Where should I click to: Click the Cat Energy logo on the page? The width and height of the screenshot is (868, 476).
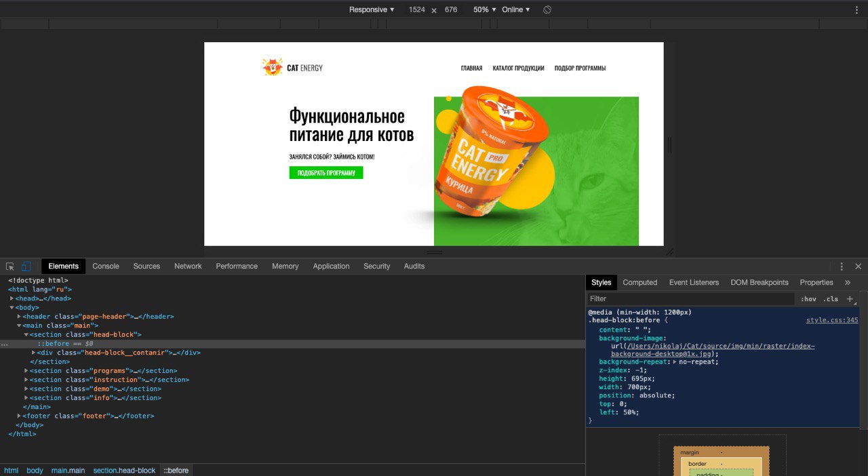click(x=292, y=67)
